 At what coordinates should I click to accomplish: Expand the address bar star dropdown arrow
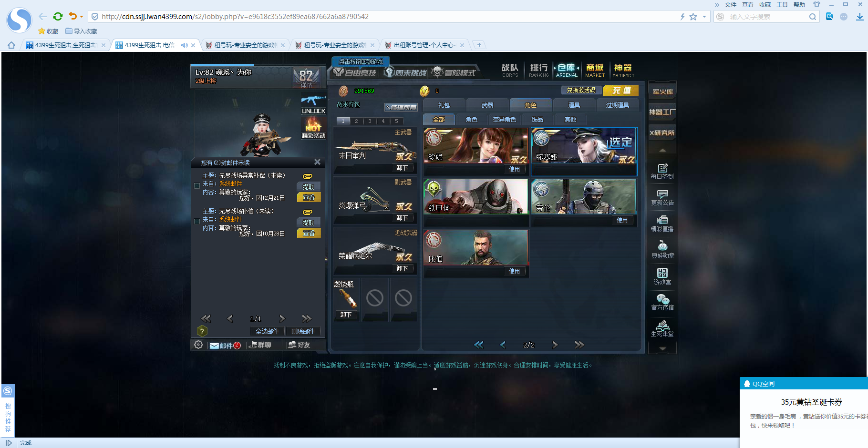(x=704, y=17)
